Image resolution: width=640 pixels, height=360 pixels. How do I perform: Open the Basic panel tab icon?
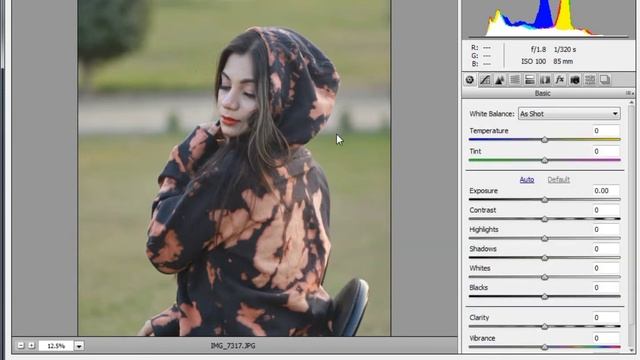[x=470, y=80]
